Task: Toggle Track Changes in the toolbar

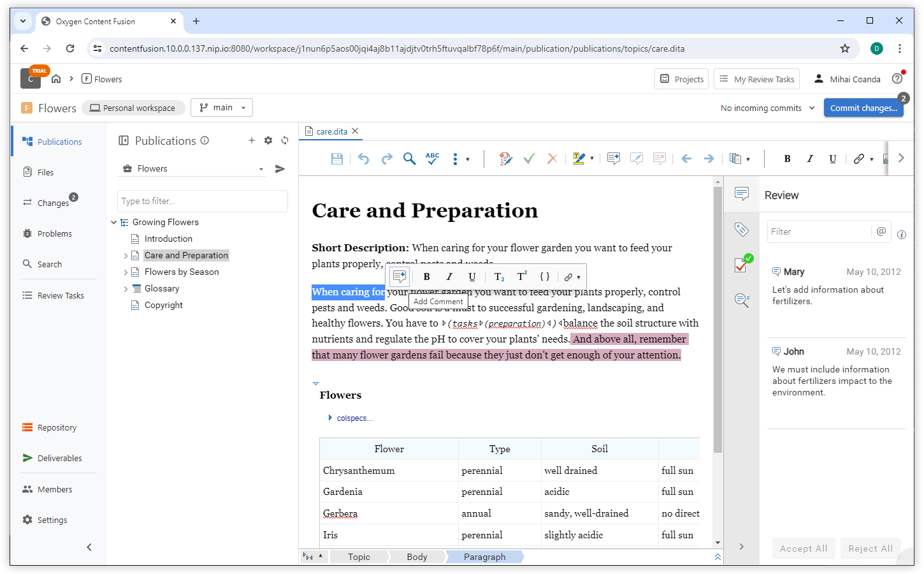Action: [505, 159]
